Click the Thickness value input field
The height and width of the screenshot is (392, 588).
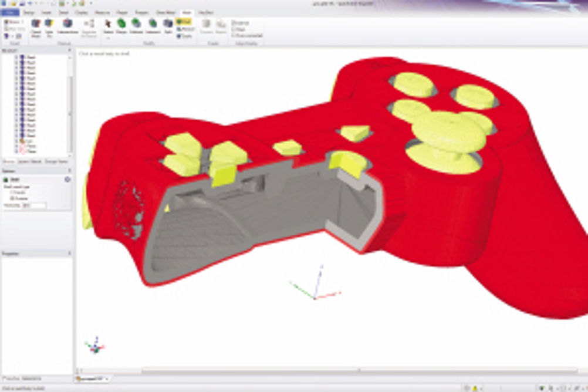click(35, 205)
